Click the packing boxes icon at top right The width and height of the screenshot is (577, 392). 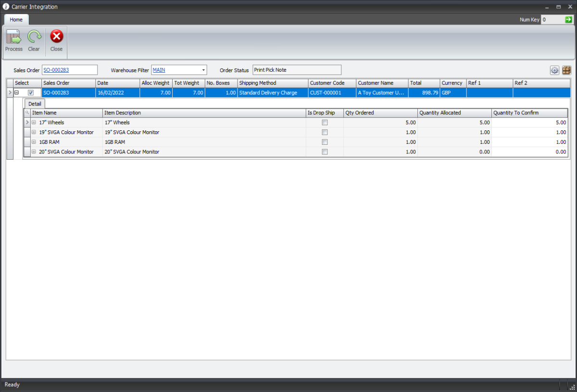pyautogui.click(x=566, y=70)
